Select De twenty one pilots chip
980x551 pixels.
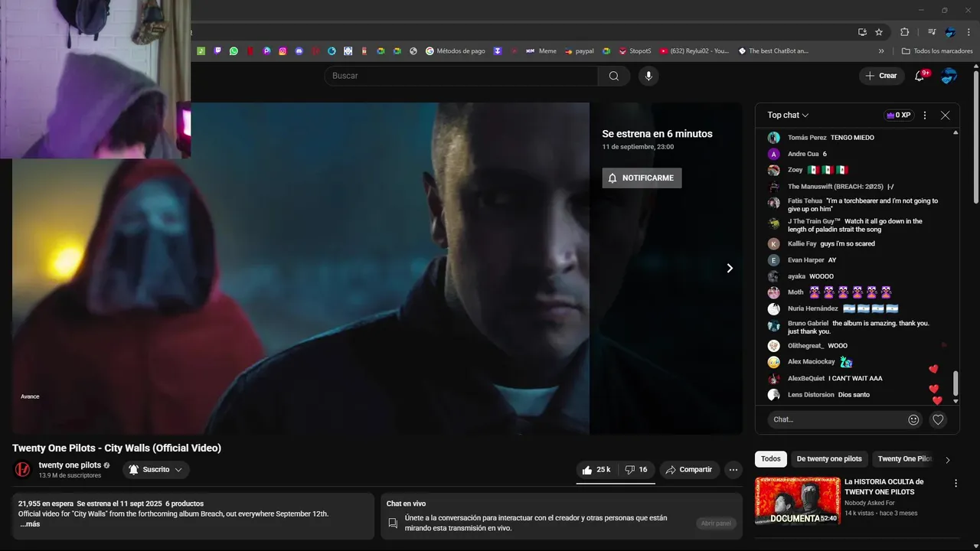829,459
